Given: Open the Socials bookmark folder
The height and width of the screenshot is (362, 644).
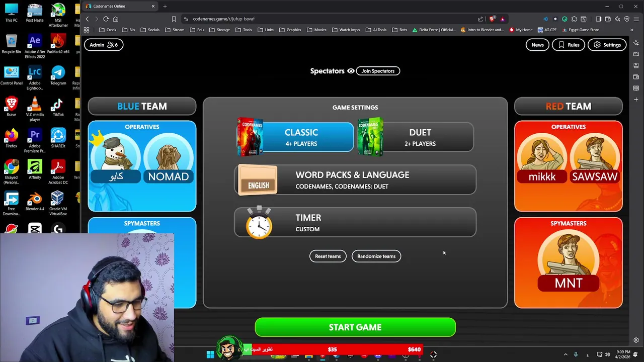Looking at the screenshot, I should (150, 30).
